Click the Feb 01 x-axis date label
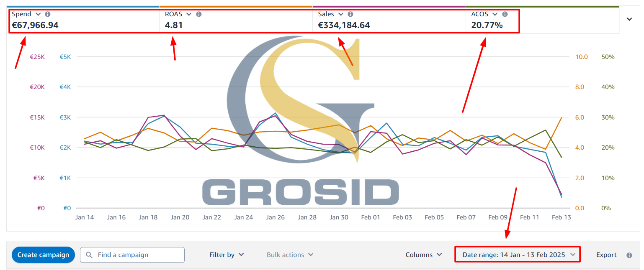The width and height of the screenshot is (644, 270). coord(371,217)
